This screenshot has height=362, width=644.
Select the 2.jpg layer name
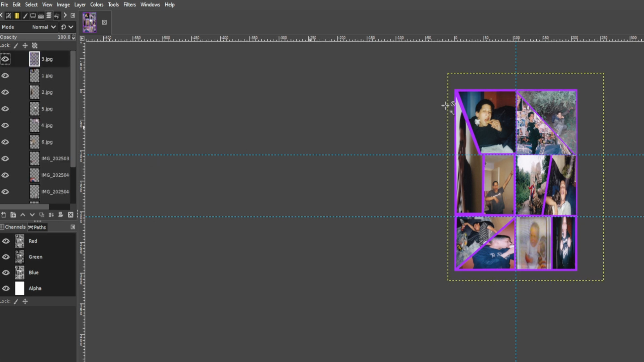(47, 93)
